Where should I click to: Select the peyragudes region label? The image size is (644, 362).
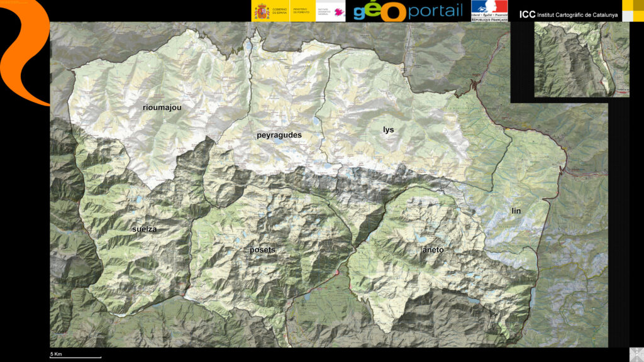[279, 135]
